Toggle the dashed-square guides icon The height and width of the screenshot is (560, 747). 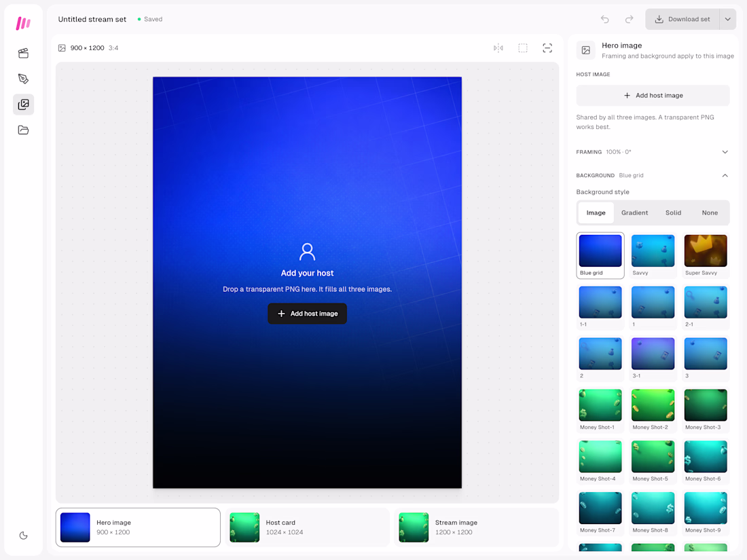tap(523, 48)
